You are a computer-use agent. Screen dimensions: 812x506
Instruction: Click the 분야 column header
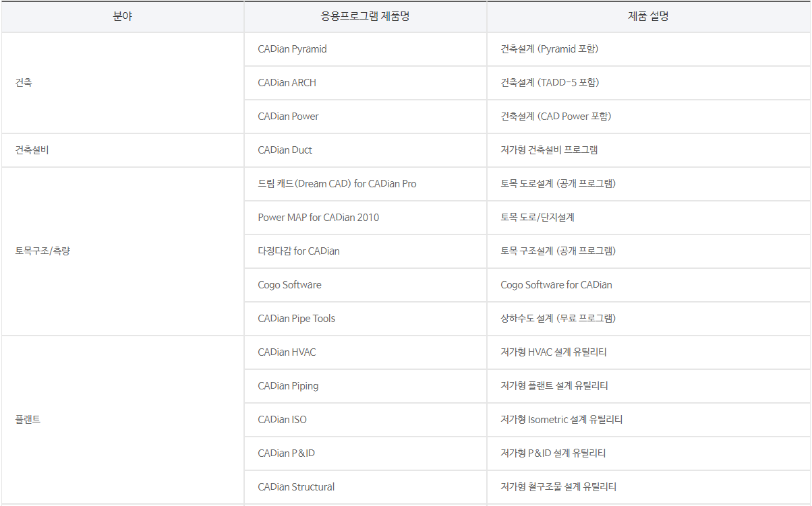pos(123,17)
